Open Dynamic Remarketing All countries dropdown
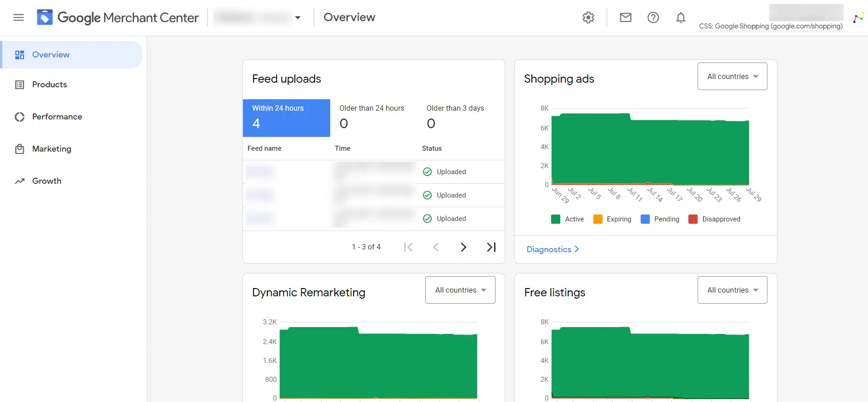The height and width of the screenshot is (402, 868). [460, 290]
